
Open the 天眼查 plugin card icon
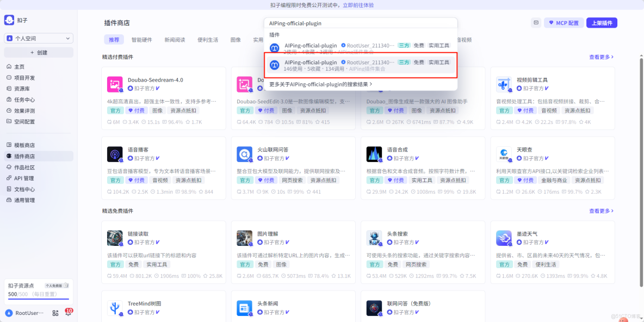(505, 154)
